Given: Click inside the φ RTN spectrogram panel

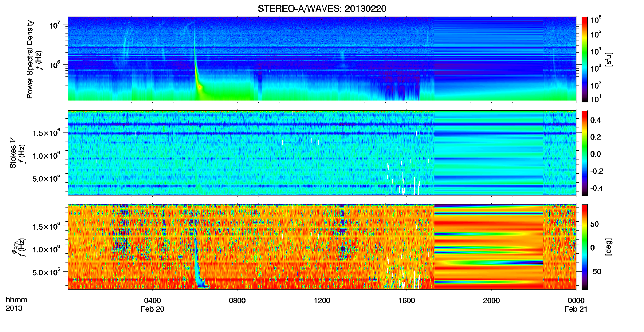Looking at the screenshot, I should (322, 247).
